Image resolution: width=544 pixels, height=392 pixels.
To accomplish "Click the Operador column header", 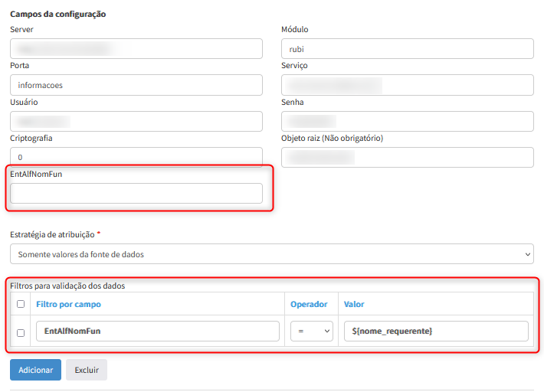I will coord(309,304).
